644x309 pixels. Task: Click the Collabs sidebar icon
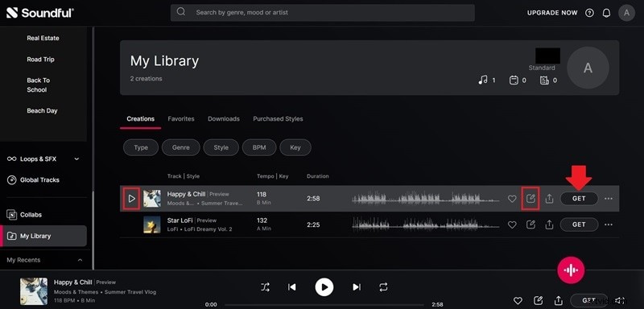click(11, 215)
